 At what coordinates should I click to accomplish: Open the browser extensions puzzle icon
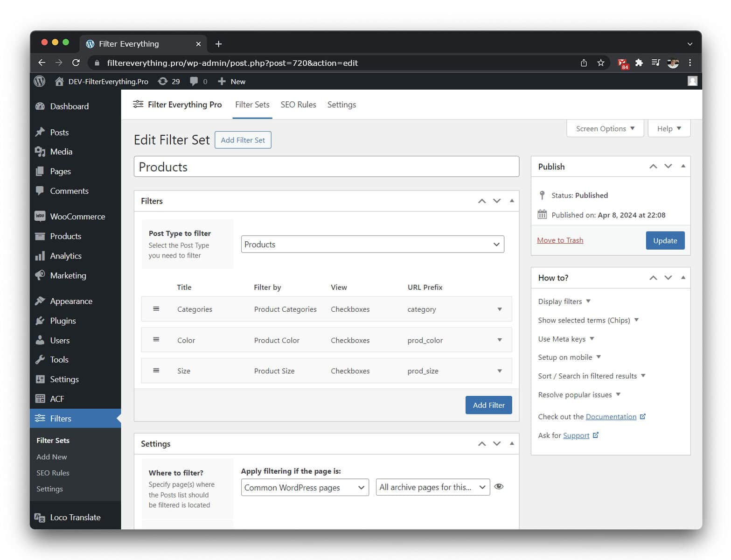(x=639, y=63)
